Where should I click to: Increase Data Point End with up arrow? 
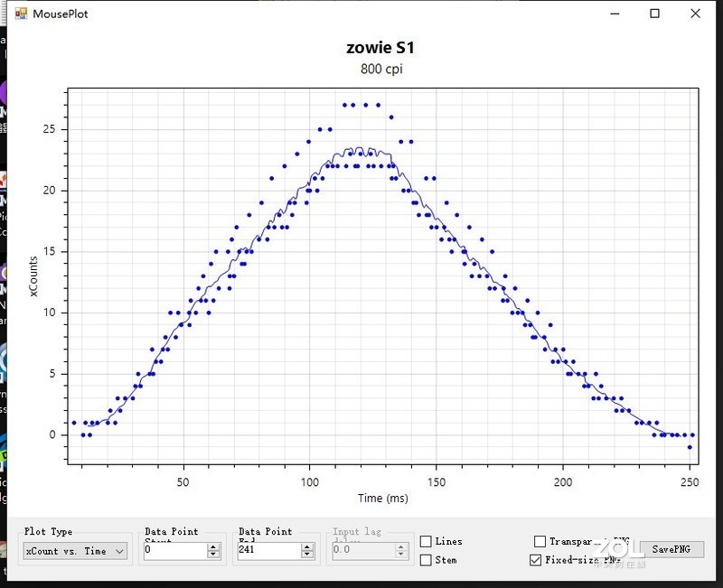point(307,547)
